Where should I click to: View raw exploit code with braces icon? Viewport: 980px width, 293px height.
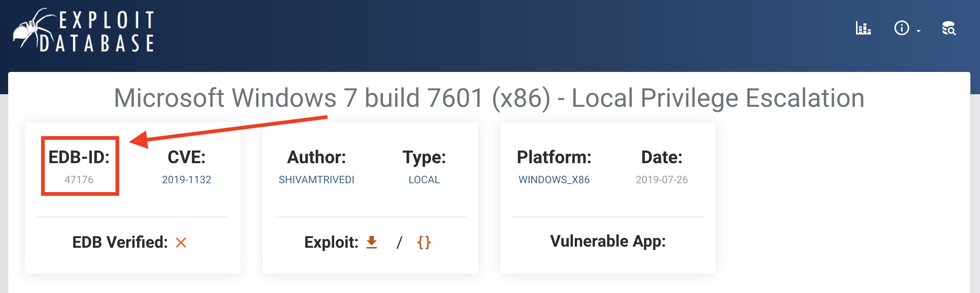click(x=424, y=242)
